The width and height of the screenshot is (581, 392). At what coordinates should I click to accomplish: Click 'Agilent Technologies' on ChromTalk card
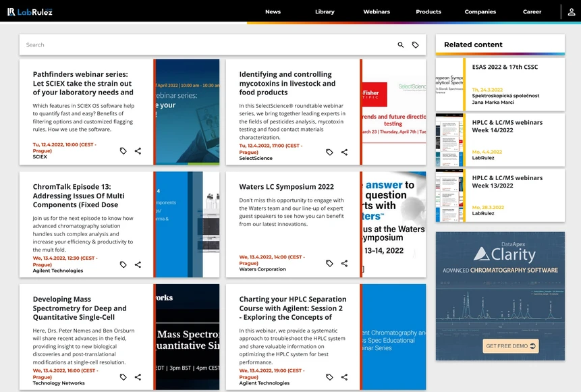58,271
